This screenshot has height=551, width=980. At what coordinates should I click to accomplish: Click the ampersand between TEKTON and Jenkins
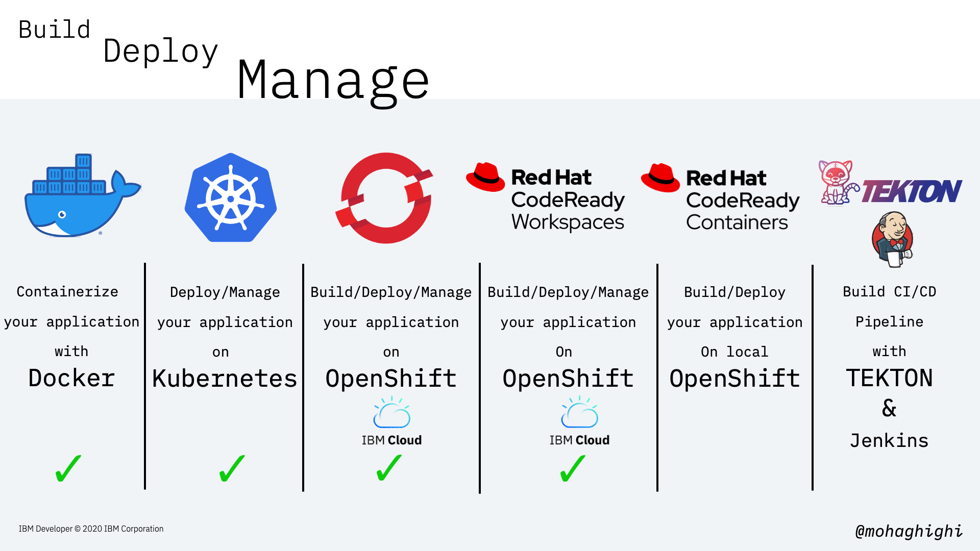(x=889, y=408)
